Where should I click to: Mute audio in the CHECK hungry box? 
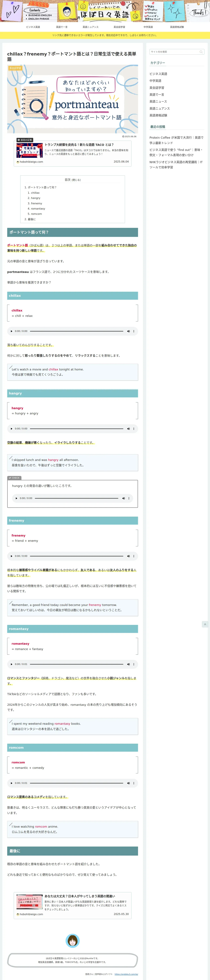(x=123, y=498)
